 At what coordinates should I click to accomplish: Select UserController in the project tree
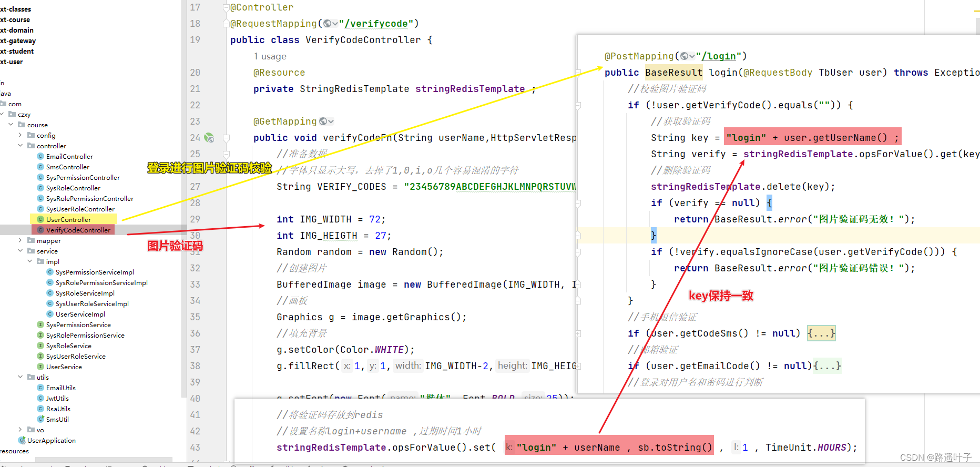click(x=68, y=219)
